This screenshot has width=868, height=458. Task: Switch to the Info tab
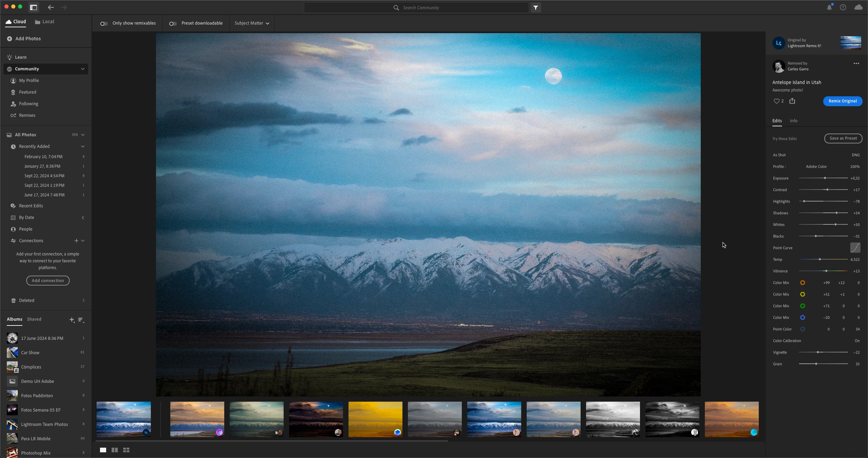click(793, 121)
